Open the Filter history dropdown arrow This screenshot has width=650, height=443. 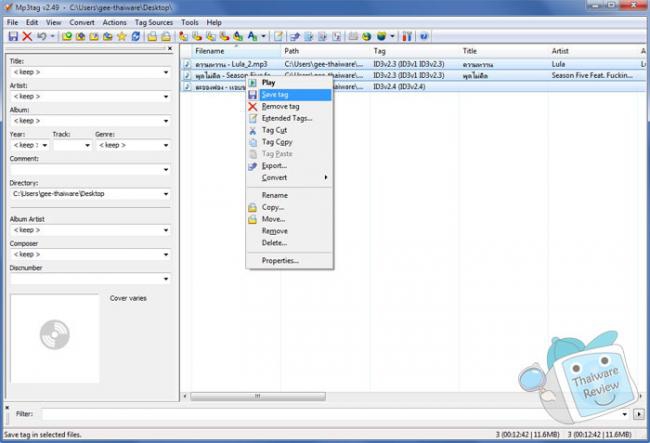(625, 414)
